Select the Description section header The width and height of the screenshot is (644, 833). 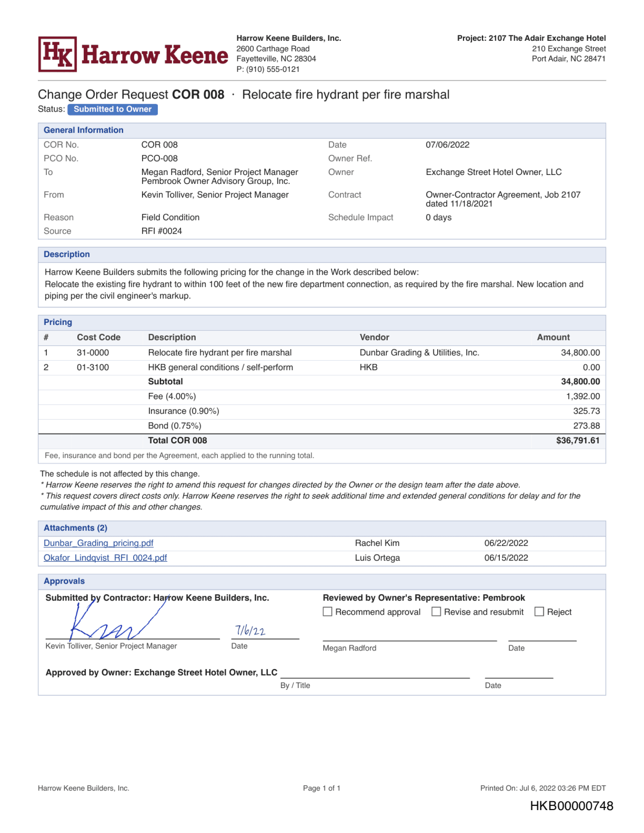[x=322, y=255]
